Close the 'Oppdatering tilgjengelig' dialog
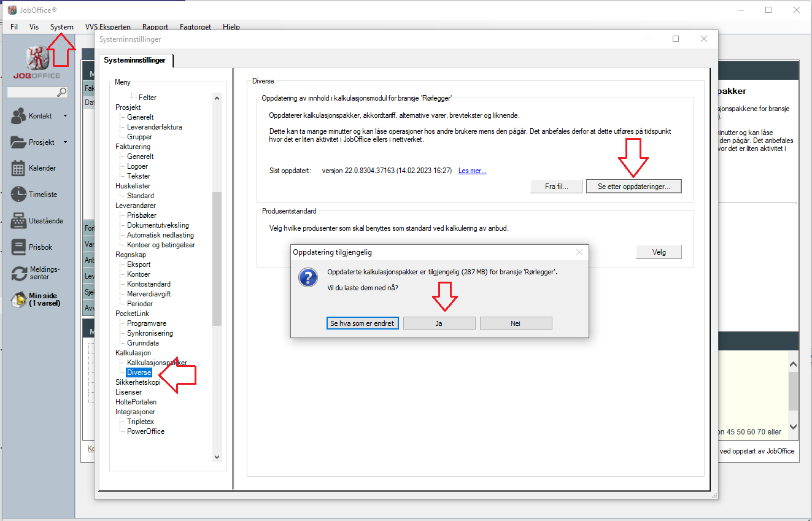This screenshot has height=521, width=812. [579, 252]
